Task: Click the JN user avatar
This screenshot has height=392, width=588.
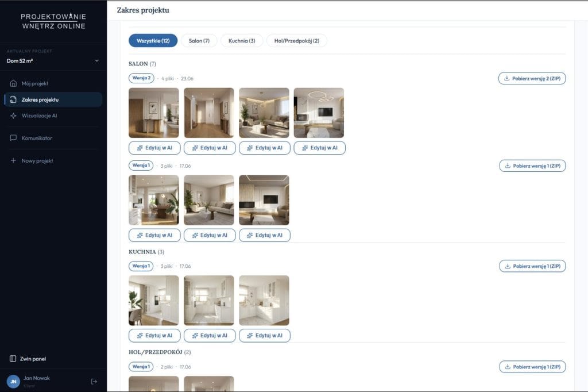Action: coord(13,382)
